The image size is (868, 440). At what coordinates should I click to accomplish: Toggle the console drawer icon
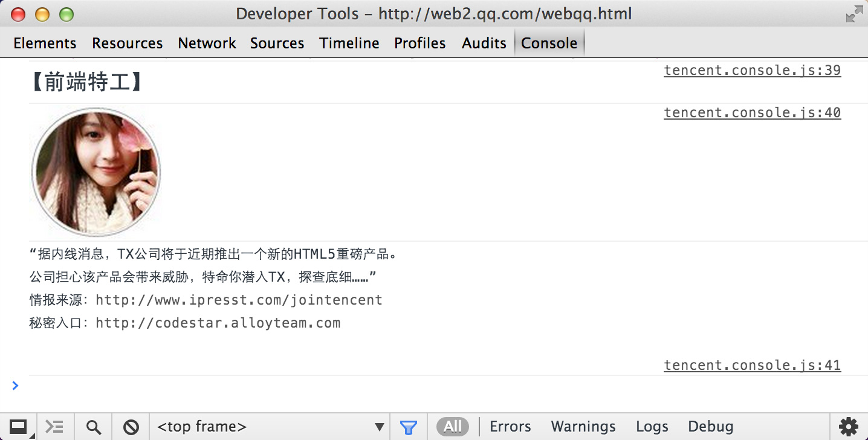pos(55,427)
